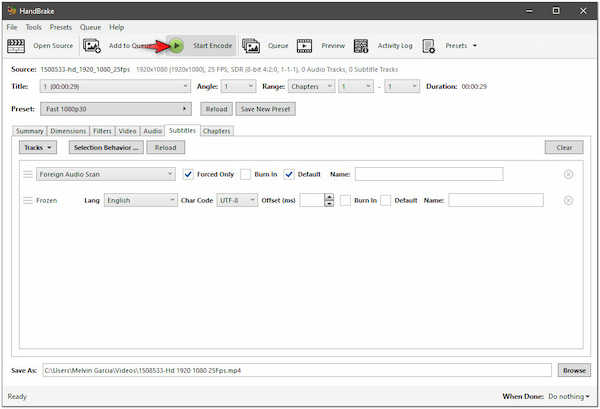Screen dimensions: 600x409
Task: Open the Activity Log icon
Action: [359, 45]
